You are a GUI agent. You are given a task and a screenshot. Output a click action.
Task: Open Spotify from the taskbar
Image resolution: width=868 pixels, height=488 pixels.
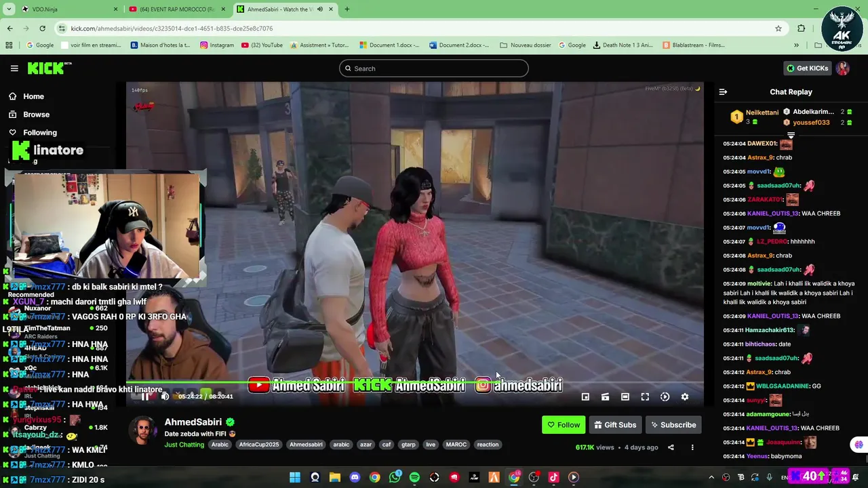click(x=414, y=477)
